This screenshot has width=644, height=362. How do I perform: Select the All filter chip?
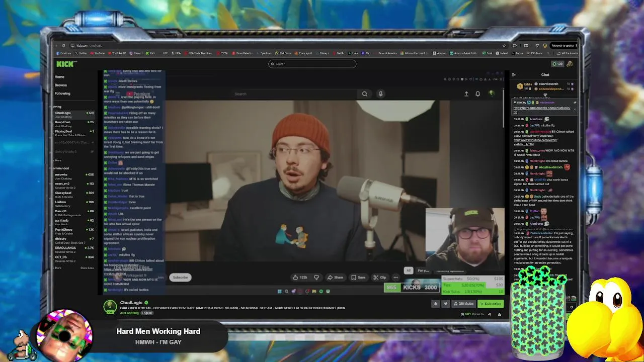409,270
